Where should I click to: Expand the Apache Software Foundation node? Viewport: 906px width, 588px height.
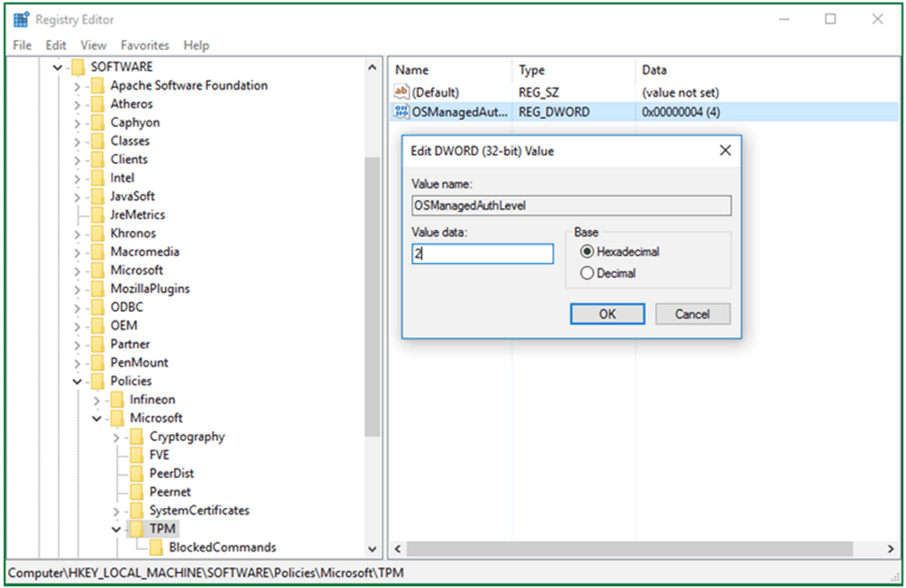[x=77, y=86]
